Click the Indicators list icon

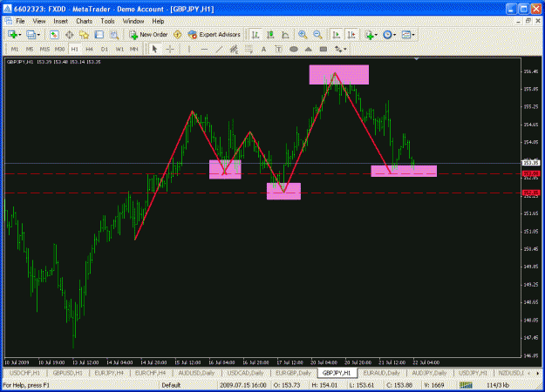point(369,35)
